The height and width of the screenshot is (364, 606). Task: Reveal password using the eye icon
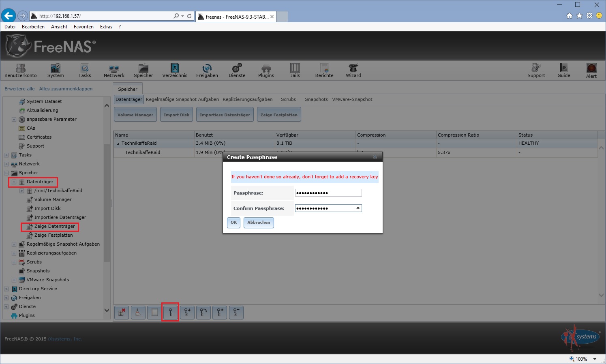tap(358, 208)
